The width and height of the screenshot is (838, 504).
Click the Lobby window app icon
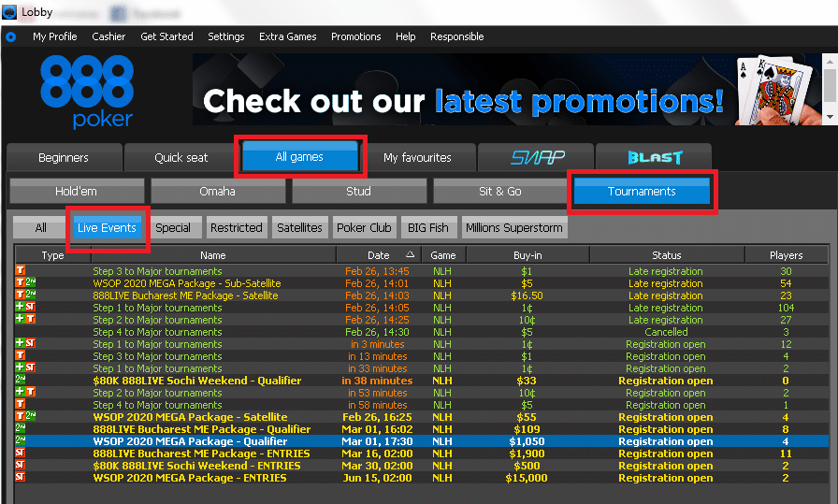(x=9, y=12)
